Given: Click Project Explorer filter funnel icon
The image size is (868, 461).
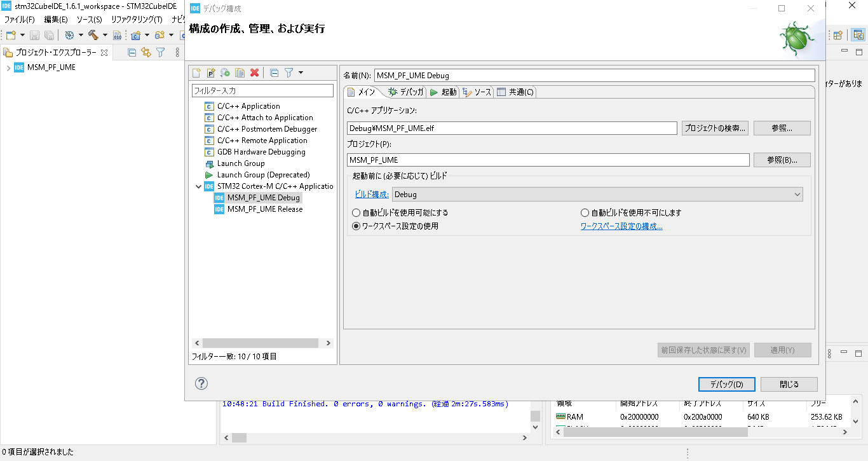Looking at the screenshot, I should pyautogui.click(x=161, y=52).
